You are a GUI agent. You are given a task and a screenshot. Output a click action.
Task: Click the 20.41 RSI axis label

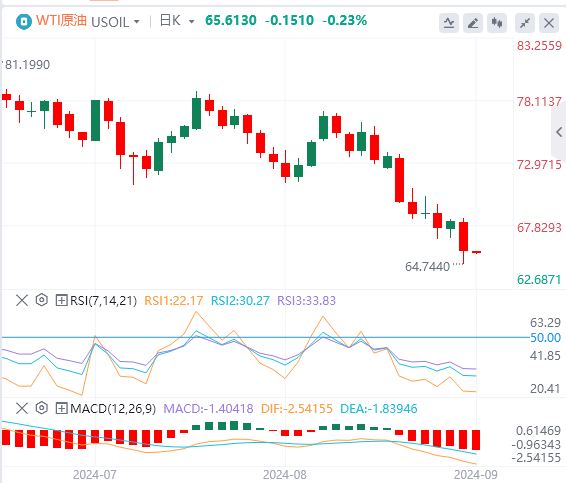coord(545,389)
